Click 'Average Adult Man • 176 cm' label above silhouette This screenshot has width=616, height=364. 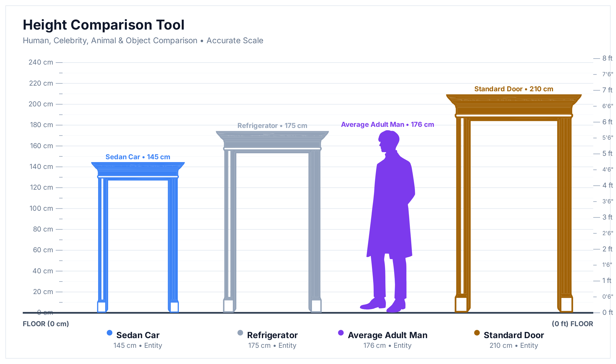point(388,125)
